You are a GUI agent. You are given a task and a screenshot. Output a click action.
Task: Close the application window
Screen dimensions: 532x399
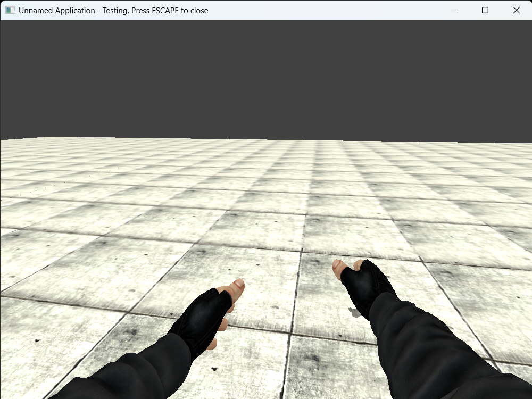click(516, 10)
